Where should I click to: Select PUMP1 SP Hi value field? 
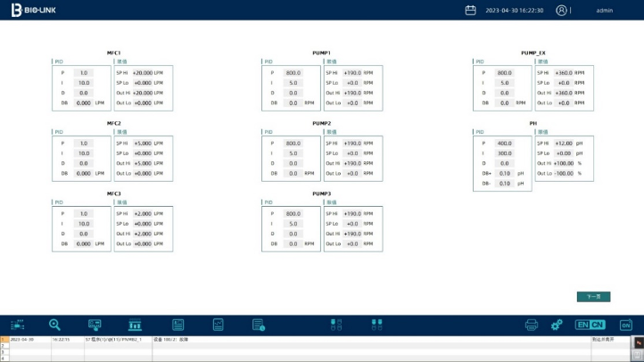coord(352,72)
